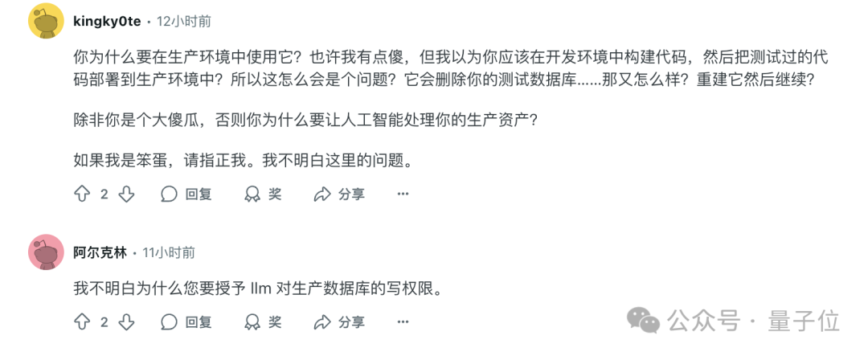The width and height of the screenshot is (868, 356).
Task: Upvote 阿尔克林's comment
Action: click(81, 322)
